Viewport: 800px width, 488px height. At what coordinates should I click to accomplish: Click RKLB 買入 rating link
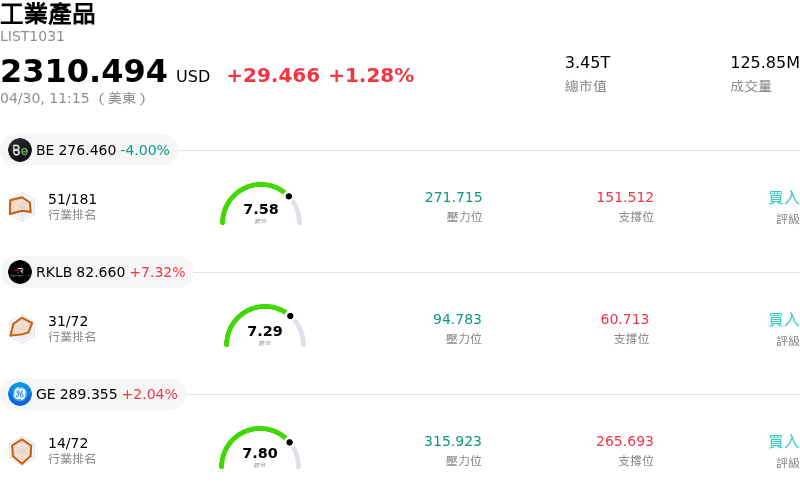click(783, 320)
